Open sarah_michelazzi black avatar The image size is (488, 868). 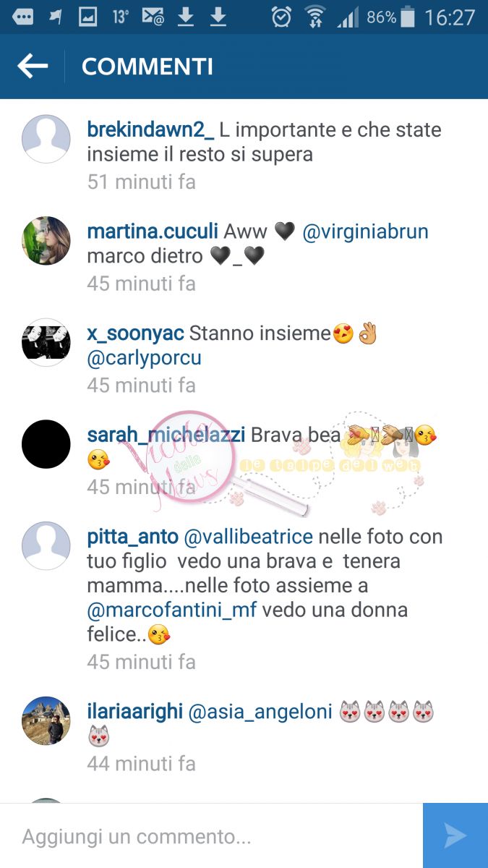pyautogui.click(x=46, y=444)
